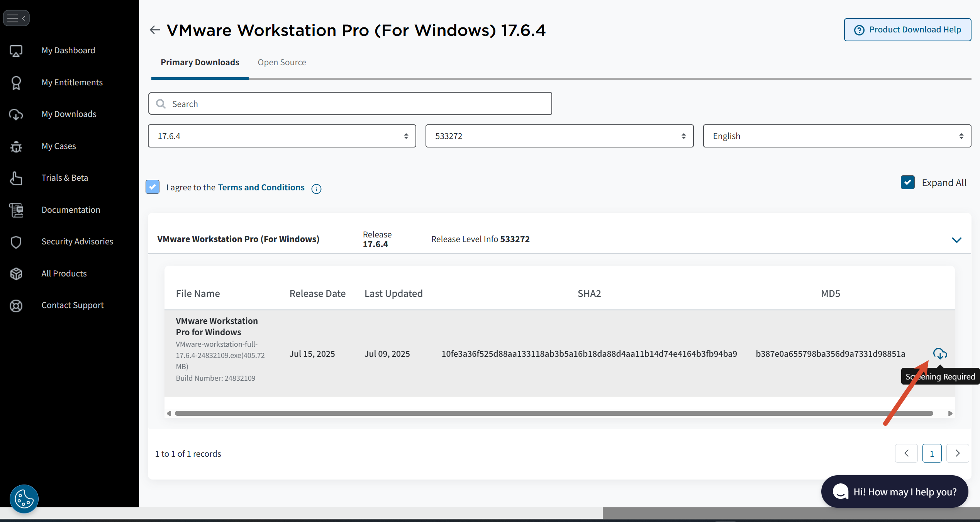This screenshot has width=980, height=522.
Task: Click the 'Jul 09, 2025' last updated date
Action: pyautogui.click(x=387, y=354)
